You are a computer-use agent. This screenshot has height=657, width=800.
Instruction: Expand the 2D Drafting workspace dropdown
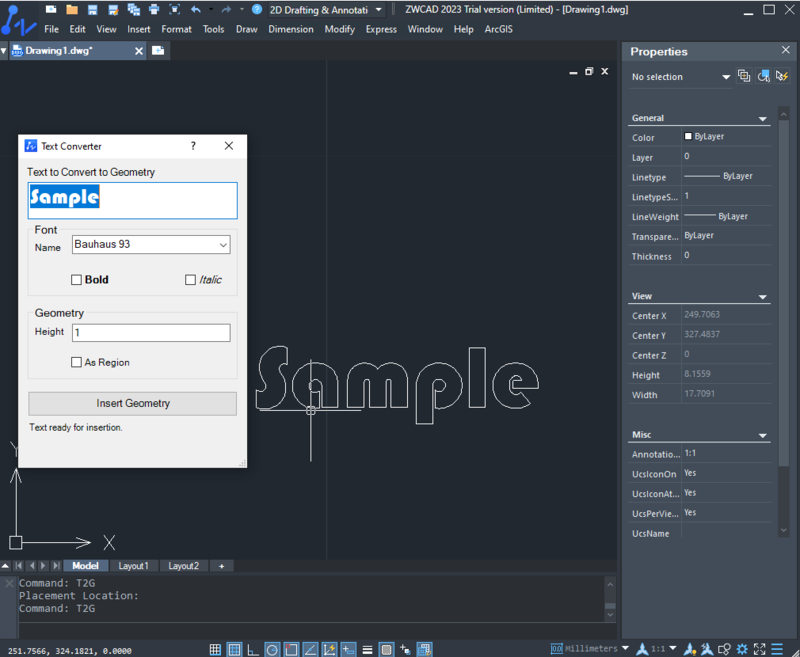point(378,9)
